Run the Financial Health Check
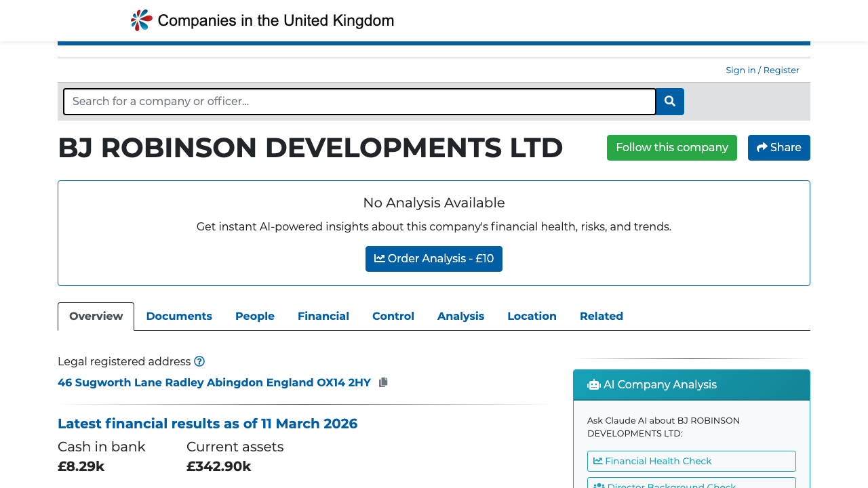 (691, 460)
